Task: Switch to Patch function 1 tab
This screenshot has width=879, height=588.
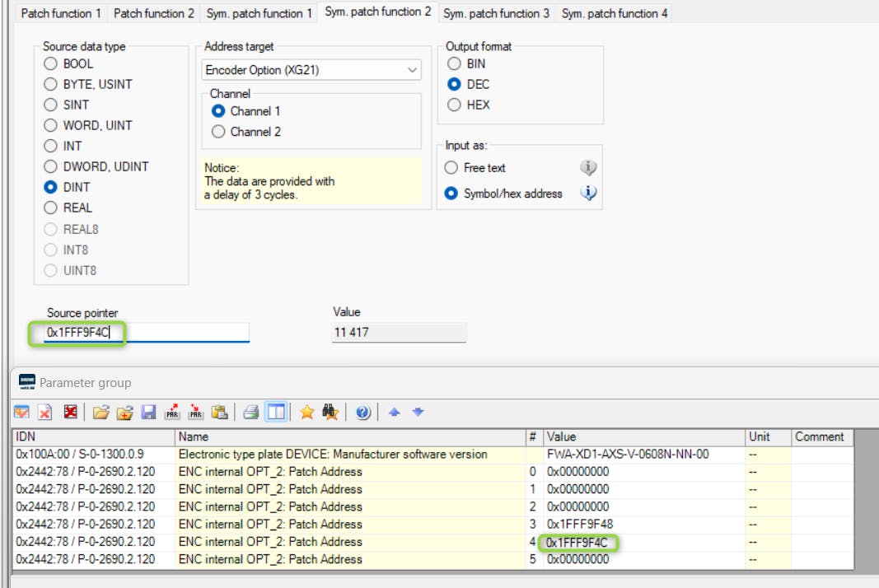Action: [x=61, y=13]
